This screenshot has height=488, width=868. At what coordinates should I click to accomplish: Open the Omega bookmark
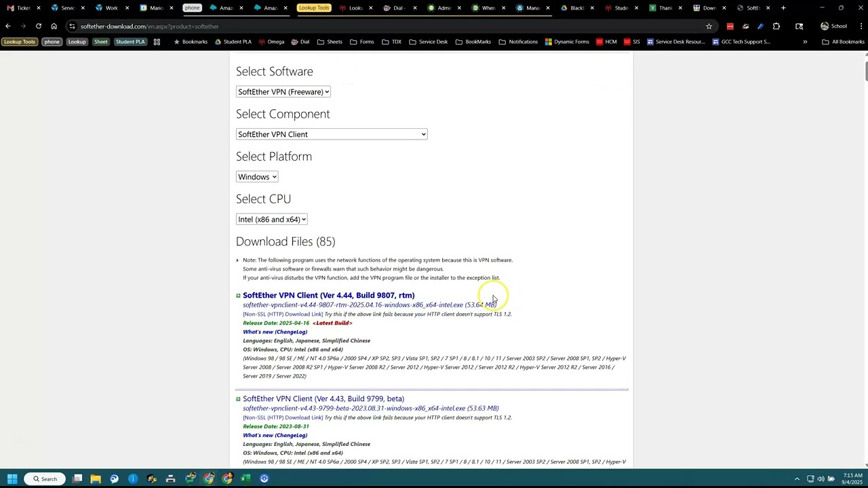(271, 42)
